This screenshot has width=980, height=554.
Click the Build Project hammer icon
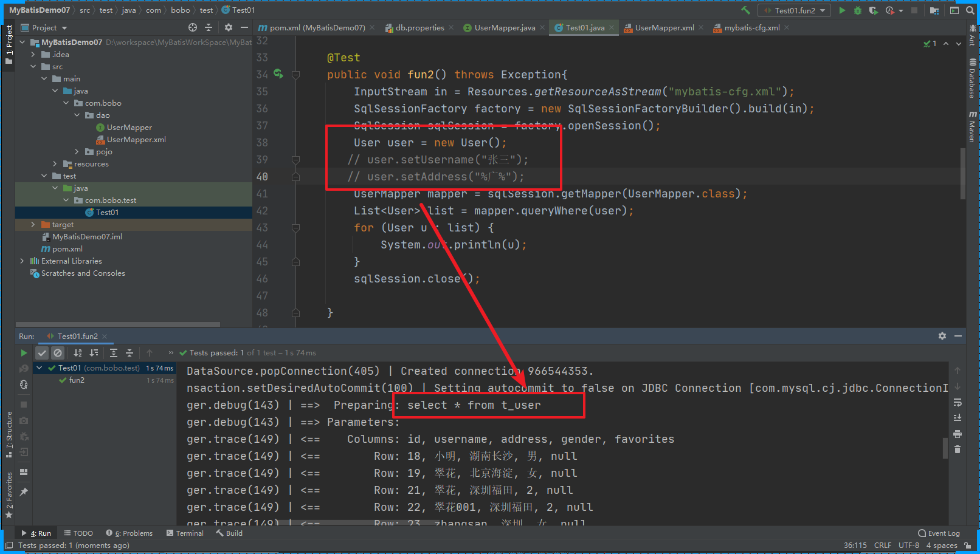click(x=745, y=10)
